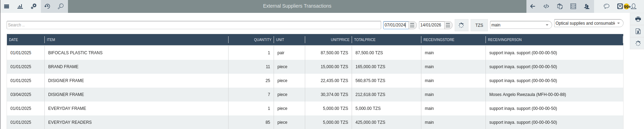Image resolution: width=644 pixels, height=129 pixels.
Task: Open calendar picker for end date 14/01/2026
Action: pyautogui.click(x=448, y=25)
